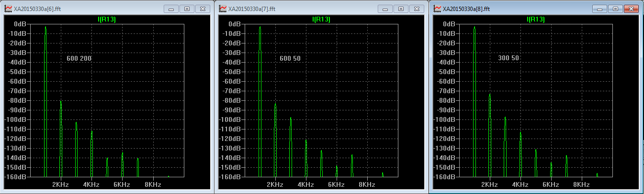Select the I[R13] trace label in [8].fft window
The height and width of the screenshot is (194, 644).
(536, 19)
